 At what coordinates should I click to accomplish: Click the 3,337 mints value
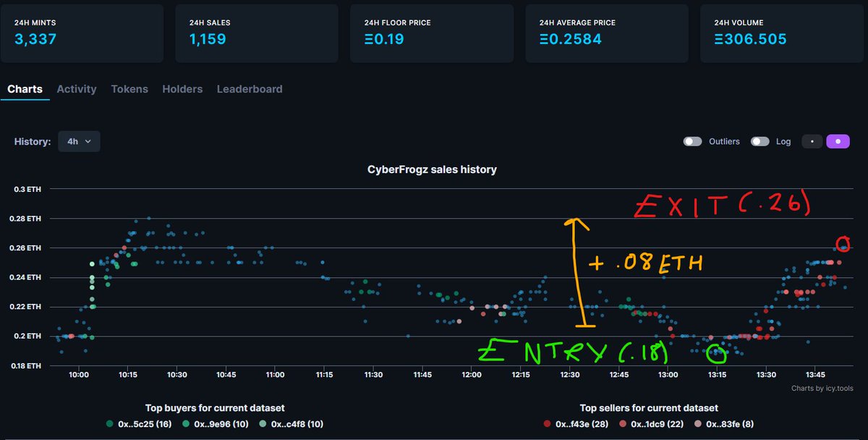point(35,39)
